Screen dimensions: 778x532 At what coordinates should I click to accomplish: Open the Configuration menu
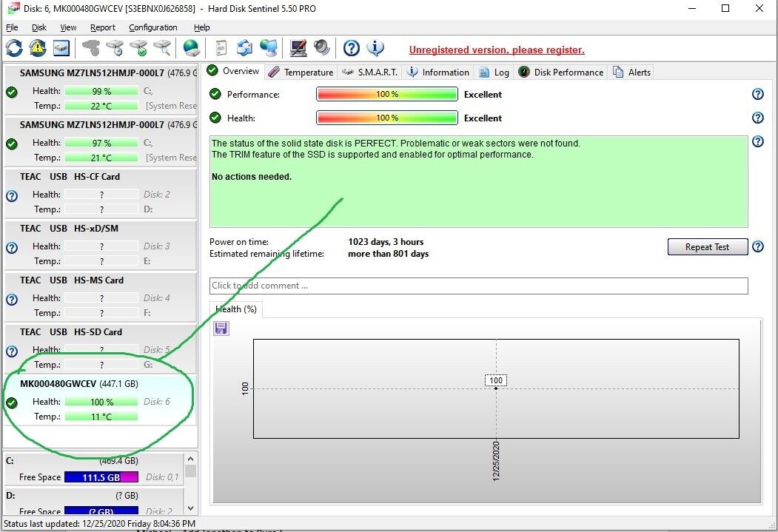pyautogui.click(x=152, y=27)
